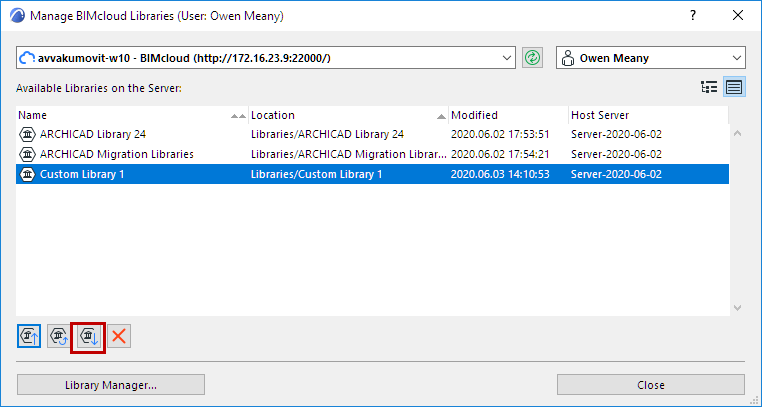Click the question mark help button in title bar

coord(693,16)
